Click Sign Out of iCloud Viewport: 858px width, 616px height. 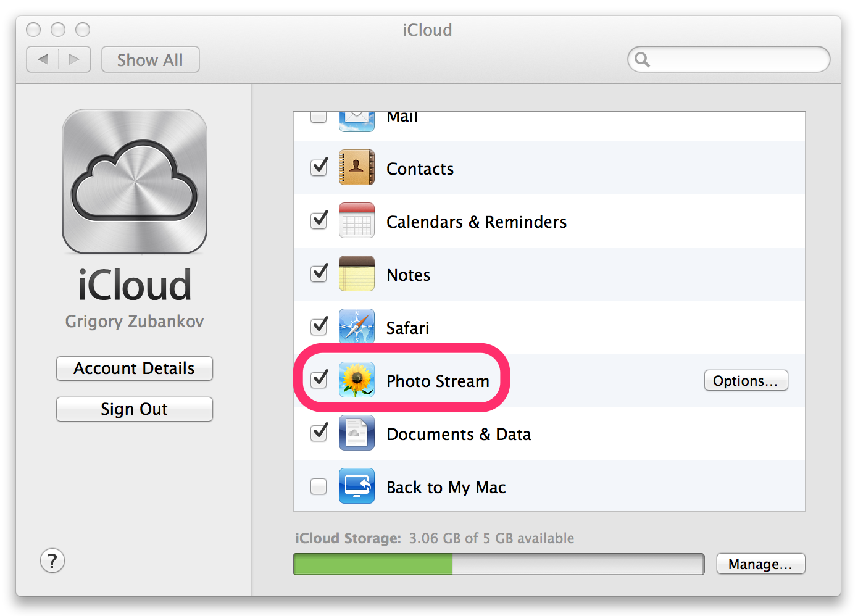(x=135, y=409)
